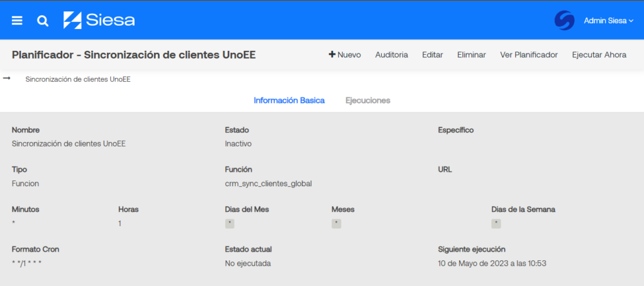This screenshot has height=286, width=644.
Task: Click the search magnifier icon
Action: click(43, 21)
